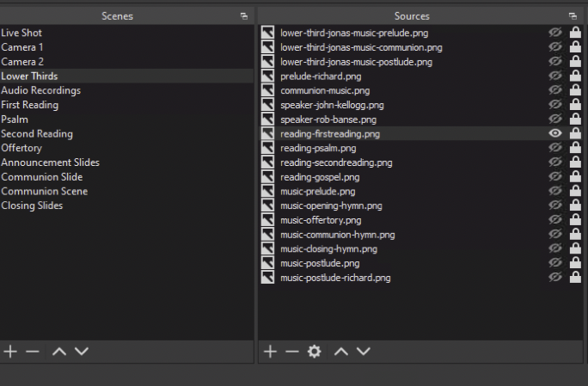Unlock music-offertory.png source

click(575, 220)
